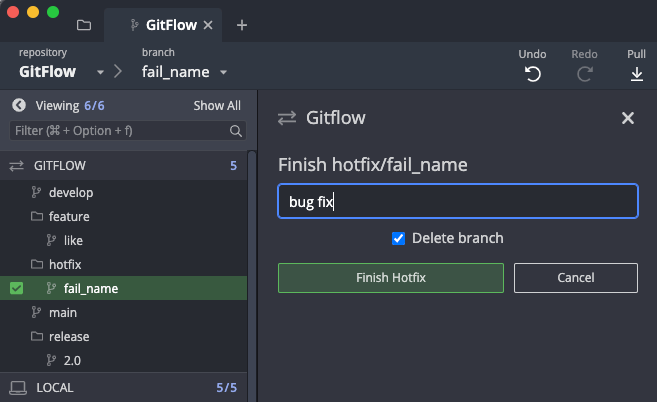Click the Redo arrow icon
This screenshot has width=657, height=402.
tap(585, 74)
